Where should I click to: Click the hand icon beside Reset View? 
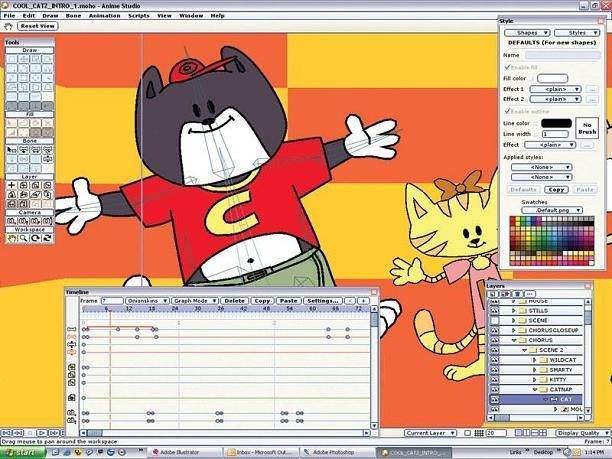pos(8,26)
